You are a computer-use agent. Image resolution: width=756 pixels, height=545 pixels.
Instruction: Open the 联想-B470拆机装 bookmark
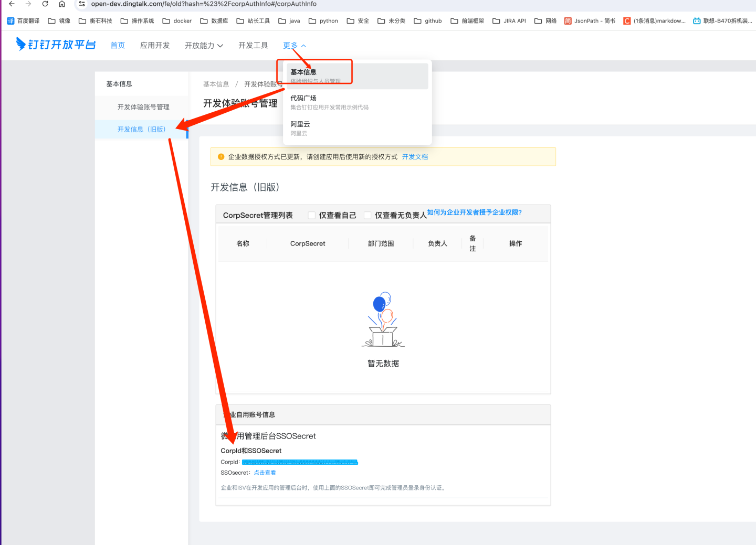722,21
